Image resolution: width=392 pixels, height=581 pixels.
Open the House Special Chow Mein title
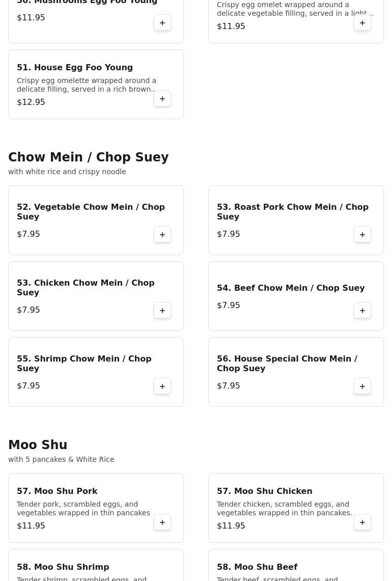coord(287,364)
